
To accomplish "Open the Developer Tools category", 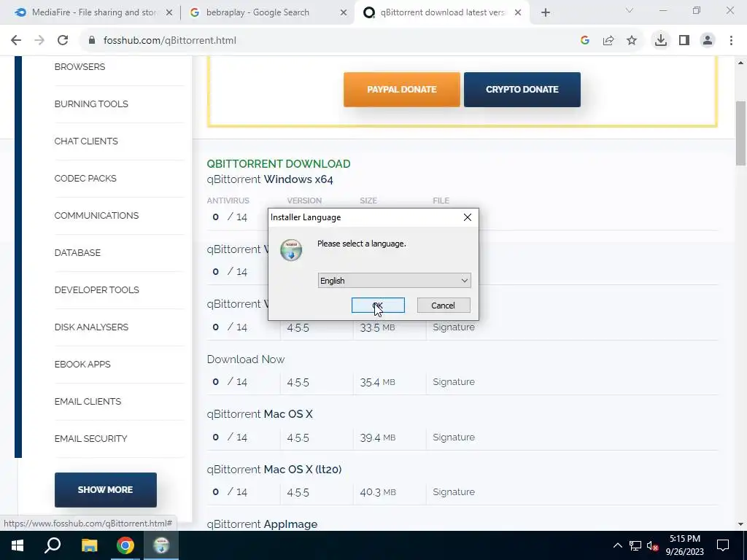I will [97, 289].
